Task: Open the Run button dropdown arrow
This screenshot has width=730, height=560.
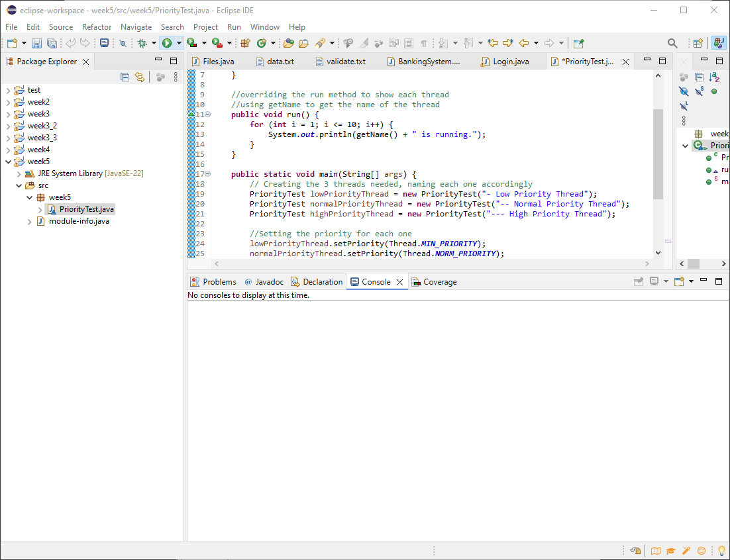Action: 179,43
